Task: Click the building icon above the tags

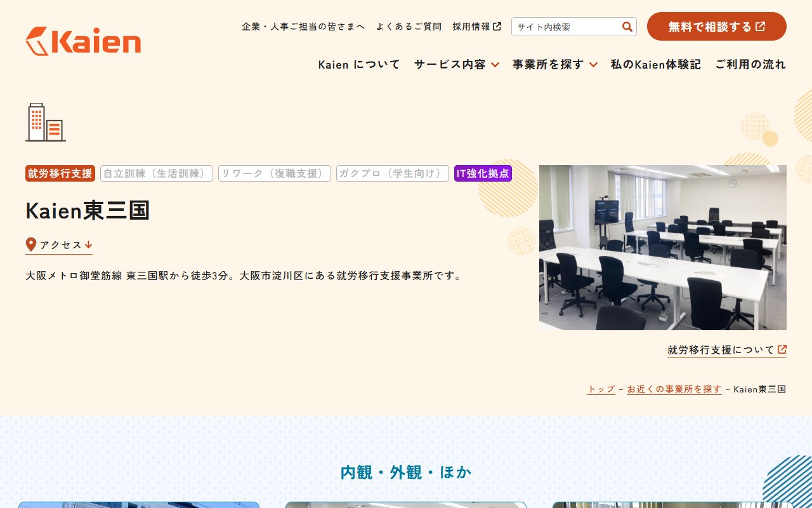Action: pyautogui.click(x=46, y=122)
